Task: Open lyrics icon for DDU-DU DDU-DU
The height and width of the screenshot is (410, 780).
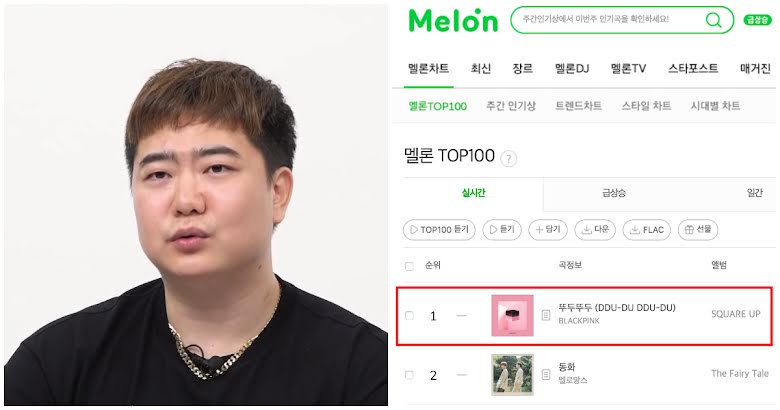Action: (546, 315)
